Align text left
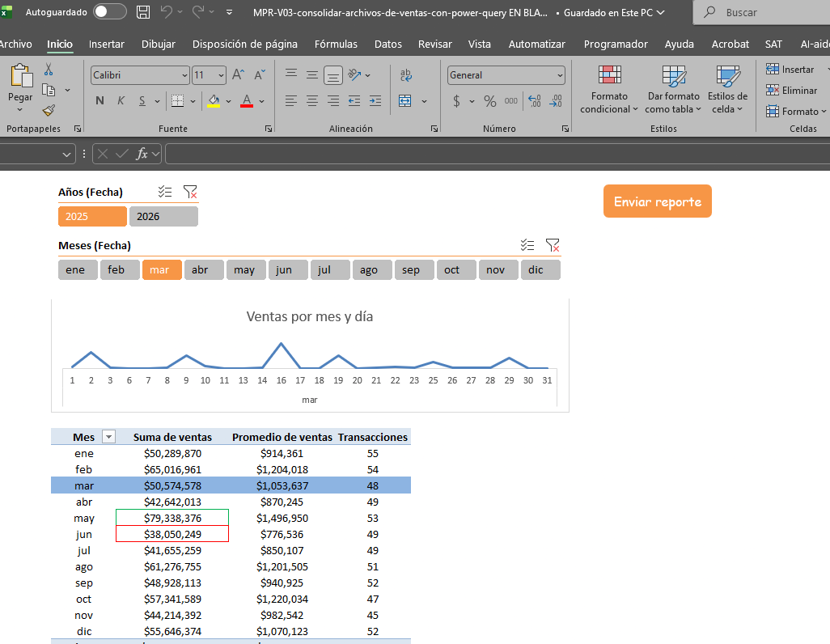The width and height of the screenshot is (830, 644). tap(291, 100)
